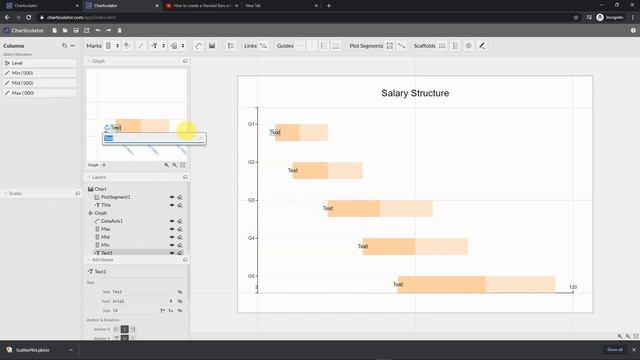Add a new glyph with plus icon
Image resolution: width=640 pixels, height=360 pixels.
click(104, 165)
